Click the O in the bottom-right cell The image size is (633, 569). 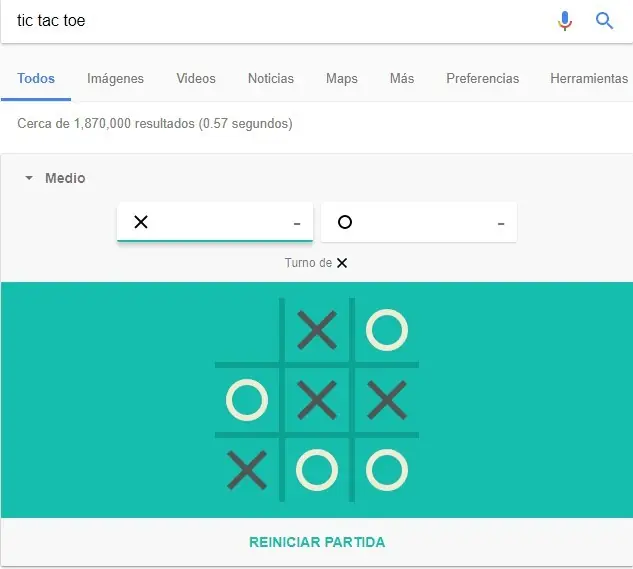click(387, 469)
